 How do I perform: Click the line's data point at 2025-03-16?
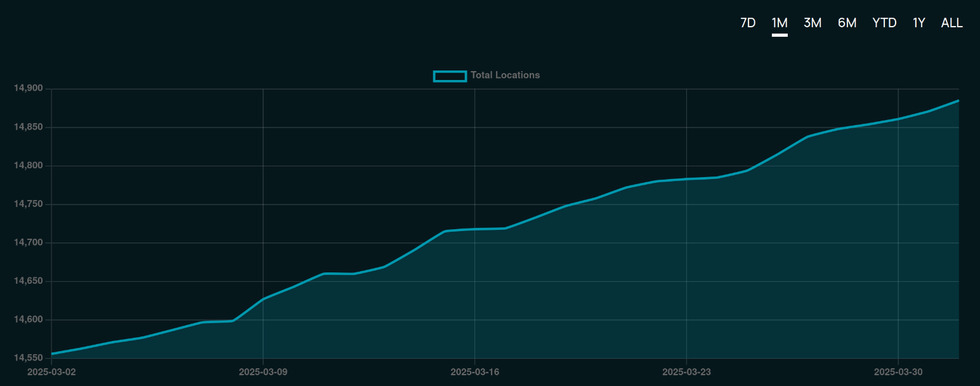coord(475,229)
